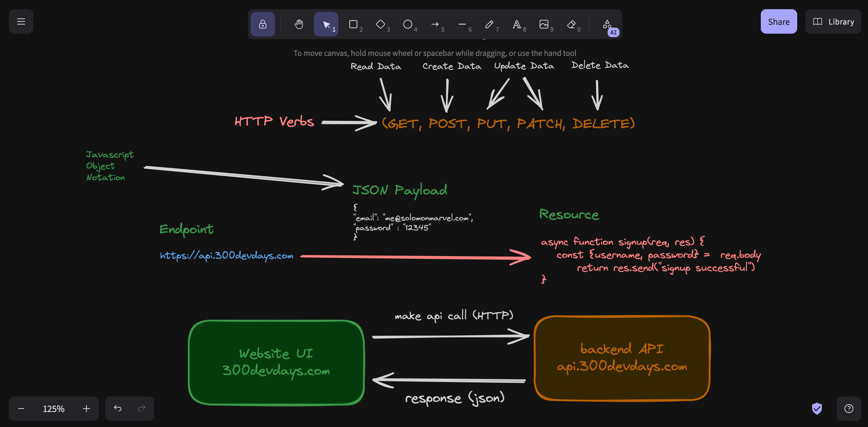Click the Share button
868x427 pixels.
click(778, 21)
